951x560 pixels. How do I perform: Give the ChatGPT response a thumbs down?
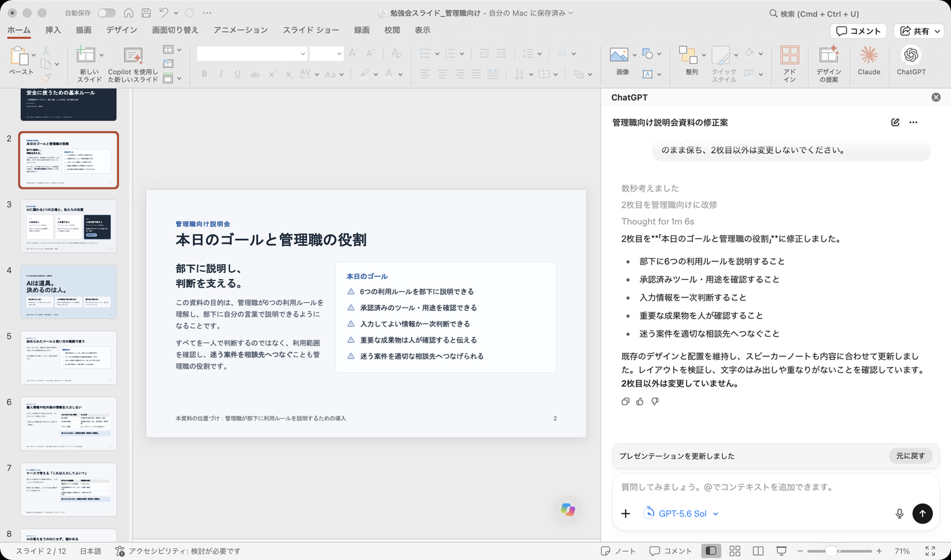tap(655, 401)
